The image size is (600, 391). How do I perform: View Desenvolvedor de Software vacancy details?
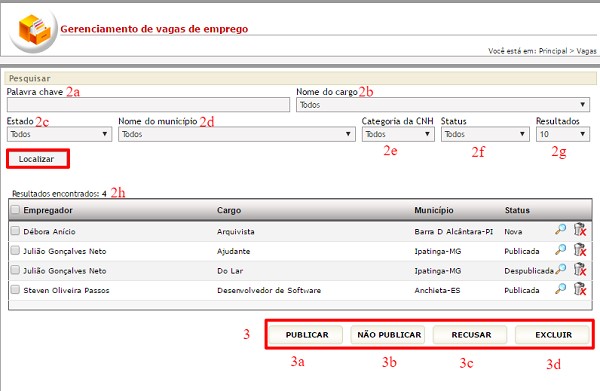pos(561,288)
